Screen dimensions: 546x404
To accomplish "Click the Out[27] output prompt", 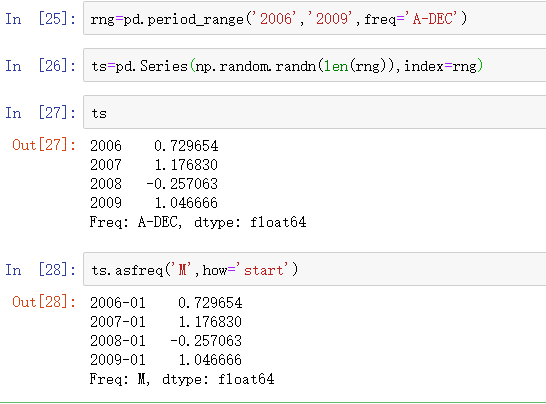I will coord(44,145).
